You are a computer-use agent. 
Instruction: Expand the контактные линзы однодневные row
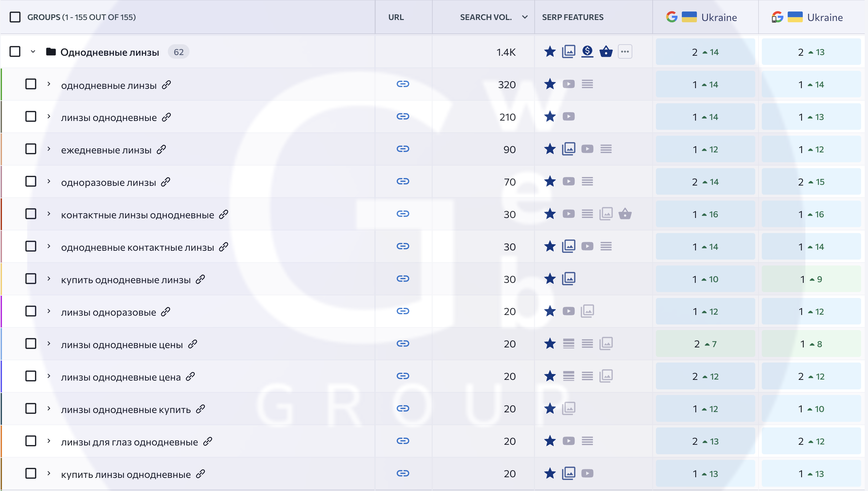click(49, 214)
